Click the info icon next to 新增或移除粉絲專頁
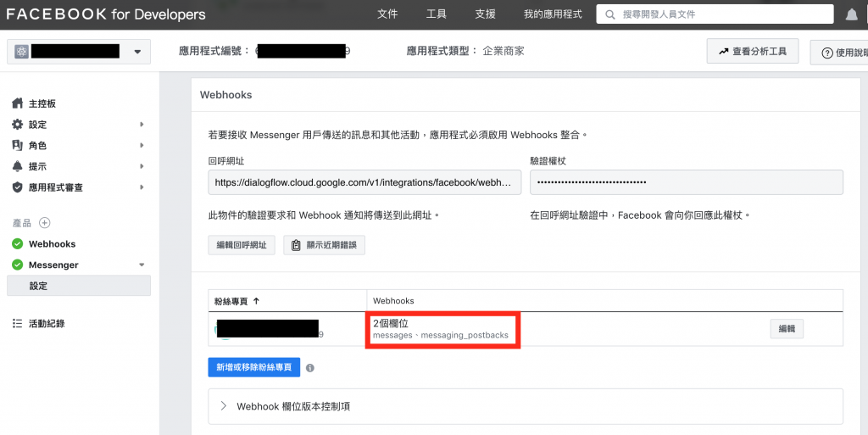Viewport: 868px width, 435px height. (x=310, y=367)
